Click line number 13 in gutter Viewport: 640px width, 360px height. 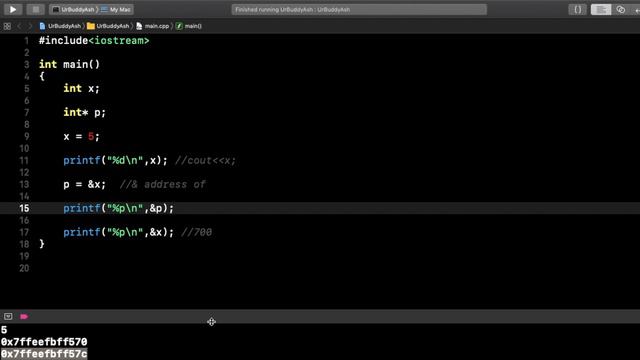(x=24, y=184)
